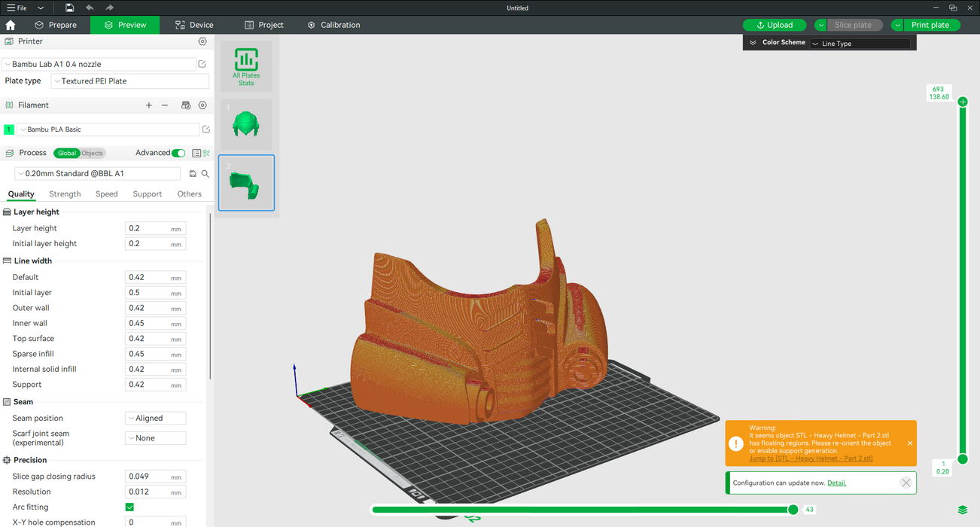Switch process scope to Objects

click(92, 153)
